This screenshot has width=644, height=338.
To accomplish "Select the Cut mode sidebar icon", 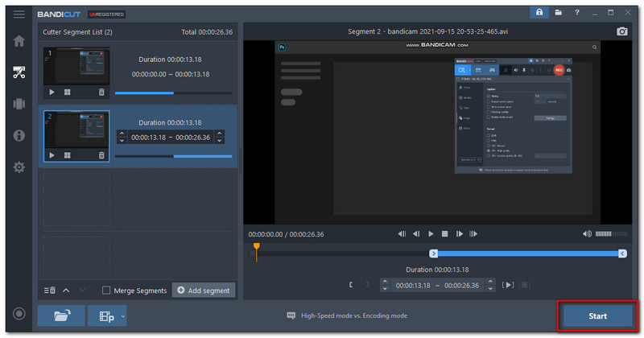I will (x=19, y=72).
